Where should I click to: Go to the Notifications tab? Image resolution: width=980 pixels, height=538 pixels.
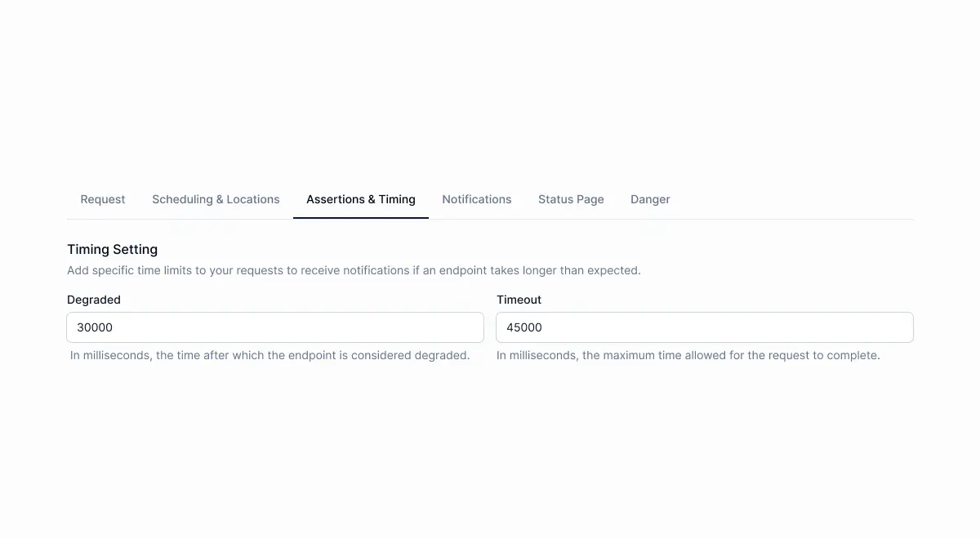[x=477, y=199]
